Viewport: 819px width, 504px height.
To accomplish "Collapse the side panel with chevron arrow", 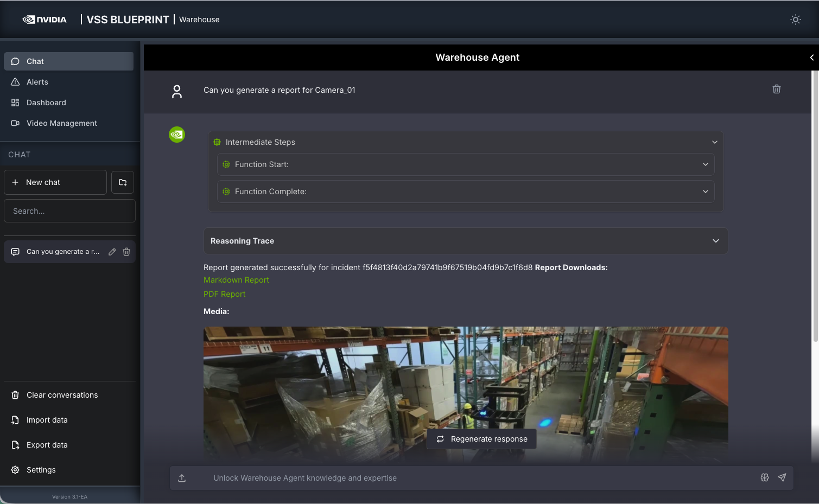I will (x=811, y=58).
